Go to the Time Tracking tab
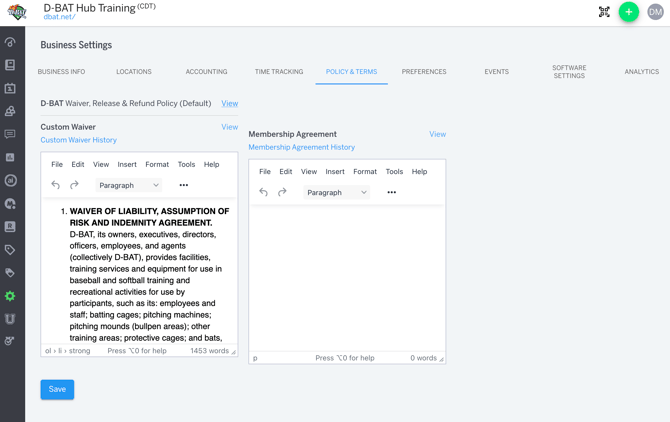The height and width of the screenshot is (422, 670). (279, 72)
